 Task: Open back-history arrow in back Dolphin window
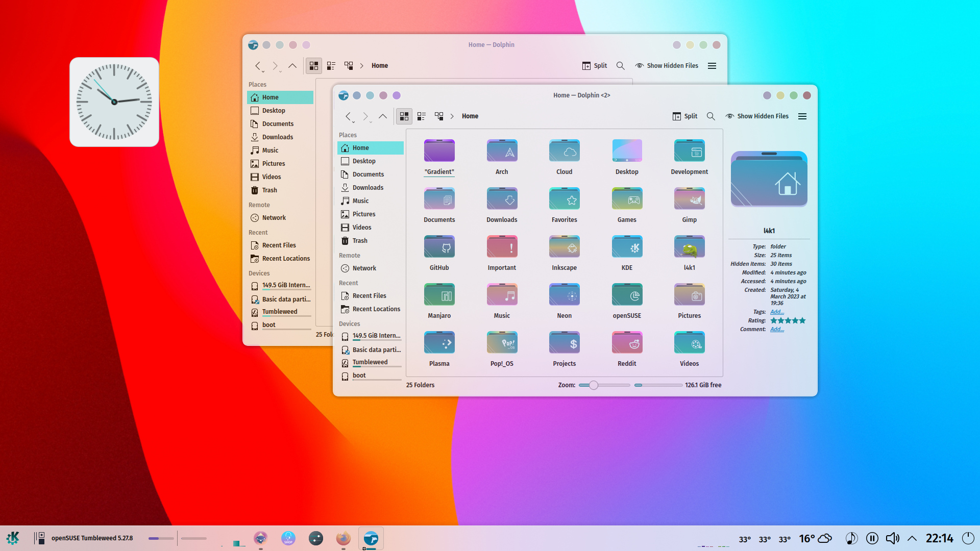[x=258, y=66]
